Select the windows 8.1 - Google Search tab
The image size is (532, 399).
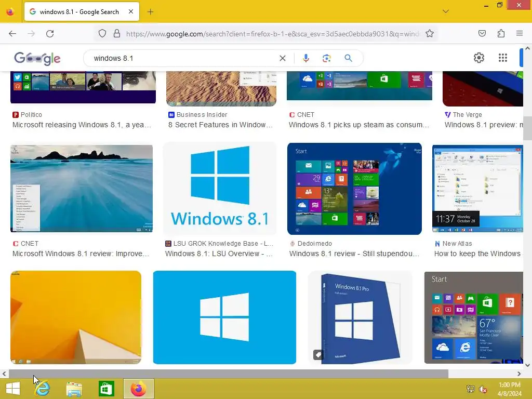[x=82, y=12]
